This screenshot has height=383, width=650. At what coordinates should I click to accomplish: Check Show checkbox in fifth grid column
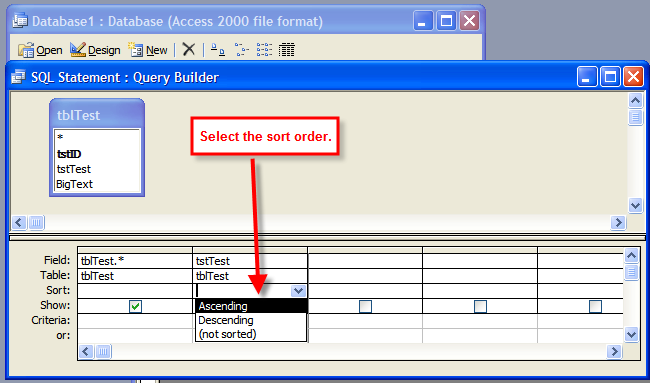coord(595,306)
